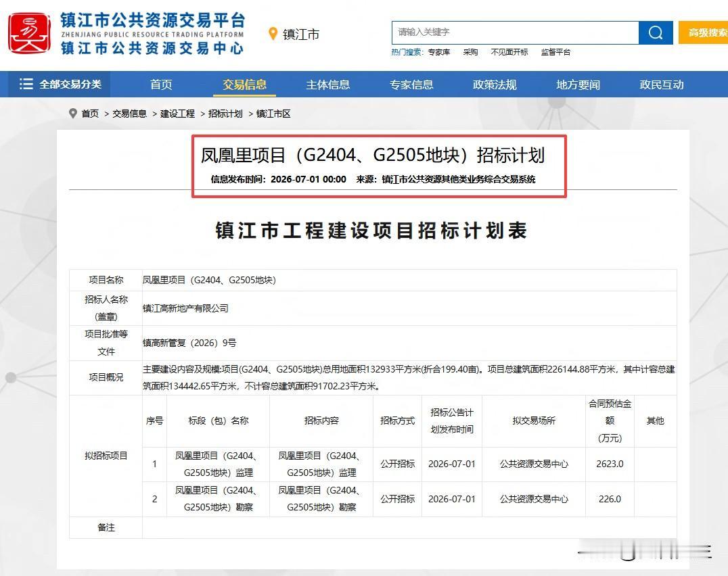The height and width of the screenshot is (576, 728).
Task: Click the 合同预估金额(万元) column header
Action: (610, 421)
